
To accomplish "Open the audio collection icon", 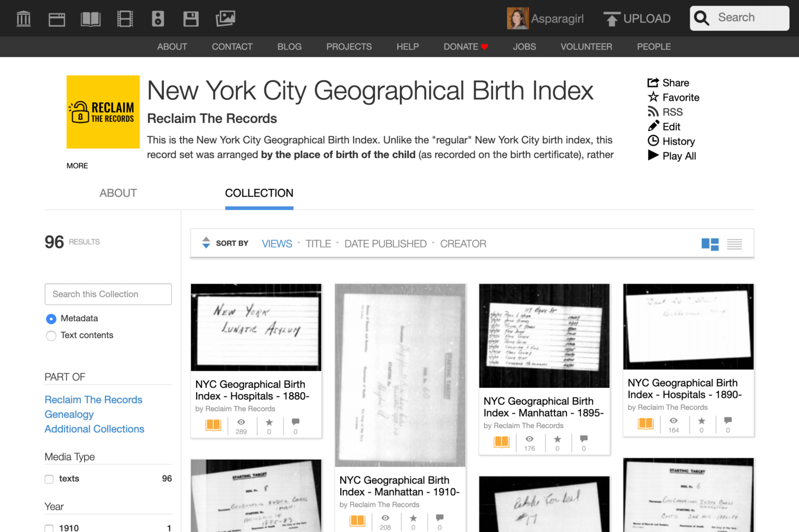I will point(158,18).
